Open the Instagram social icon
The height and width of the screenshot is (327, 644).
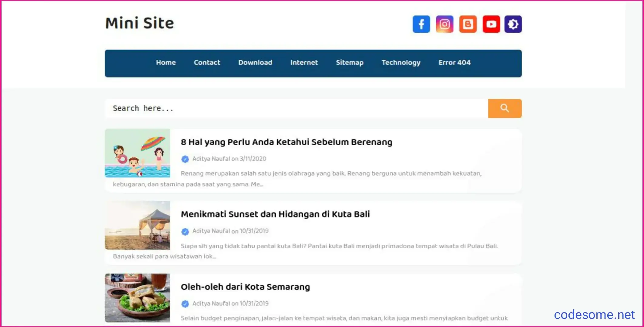tap(444, 24)
